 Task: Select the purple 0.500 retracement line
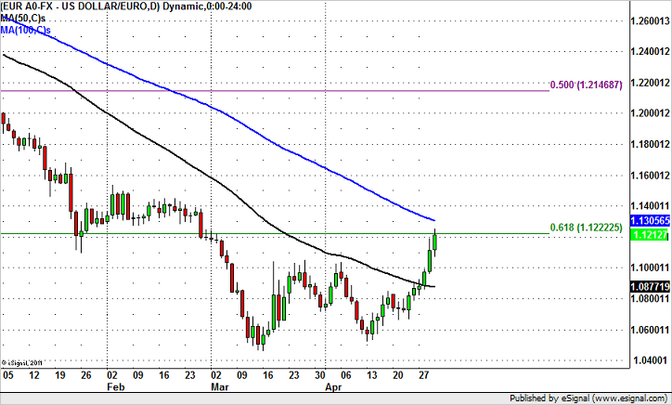tap(300, 90)
